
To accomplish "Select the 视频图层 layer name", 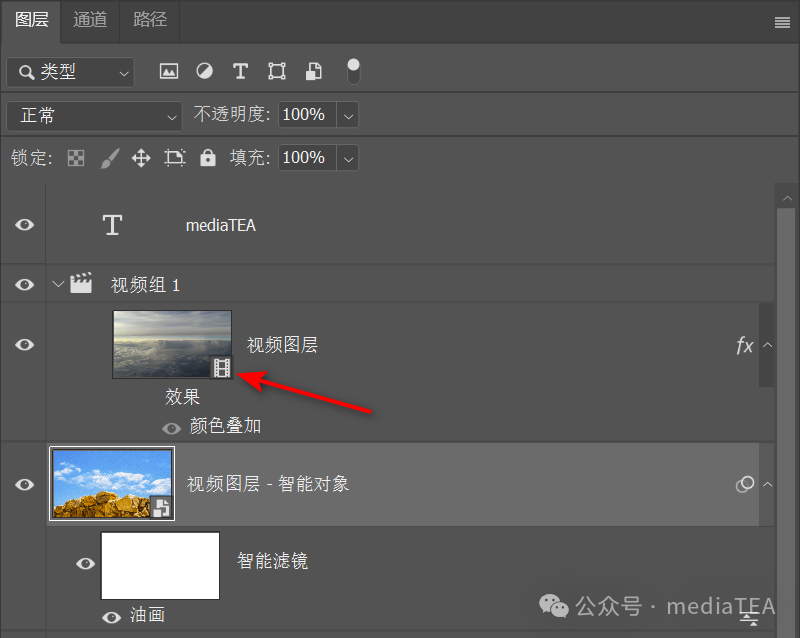I will coord(282,345).
